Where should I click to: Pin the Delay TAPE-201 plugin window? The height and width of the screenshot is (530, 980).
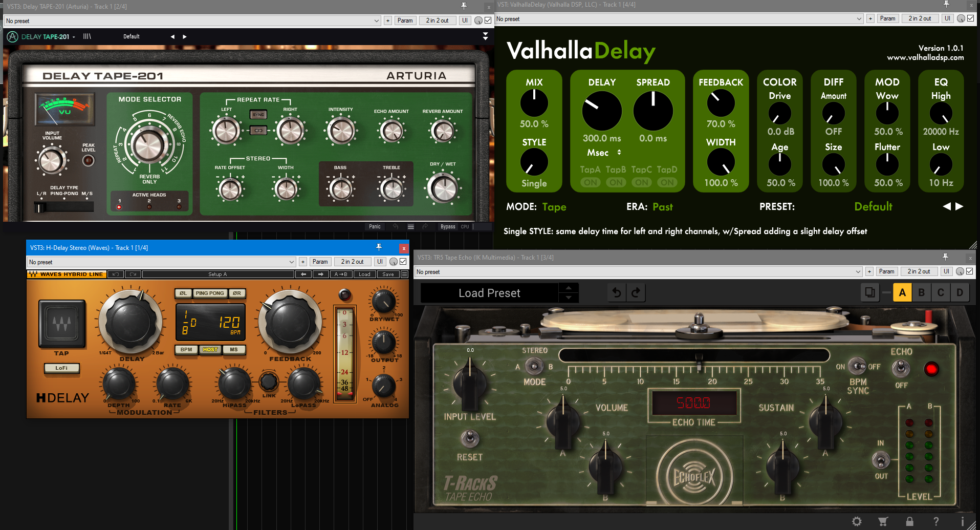point(464,6)
